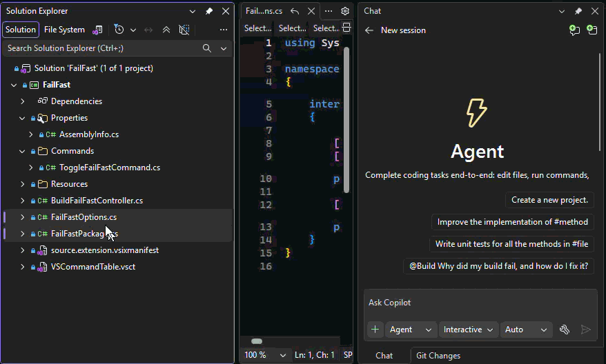Click the plus add context button
Image resolution: width=606 pixels, height=364 pixels.
pos(375,330)
